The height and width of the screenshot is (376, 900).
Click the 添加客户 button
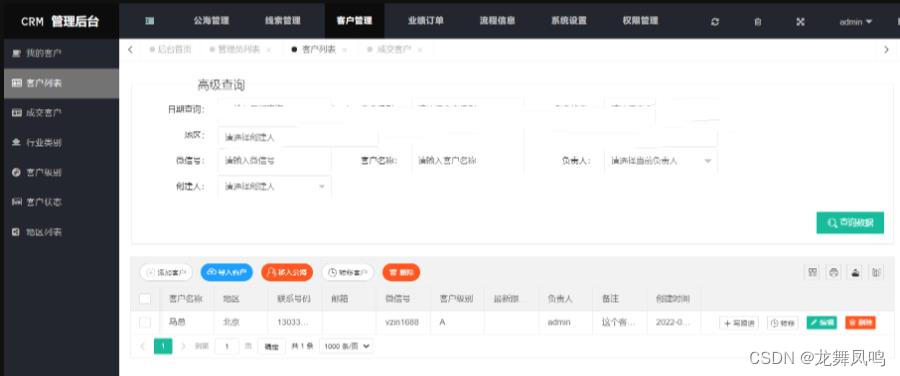tap(166, 273)
